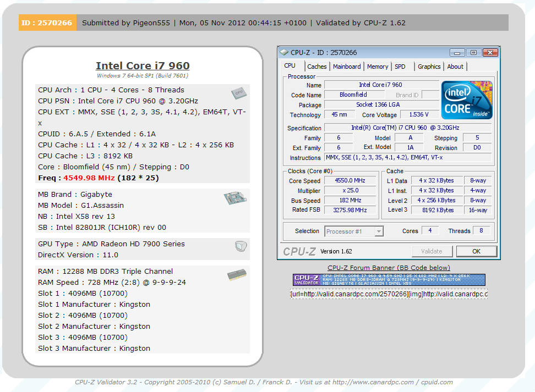Maximize the CPU-Z window
The width and height of the screenshot is (535, 392).
point(473,52)
